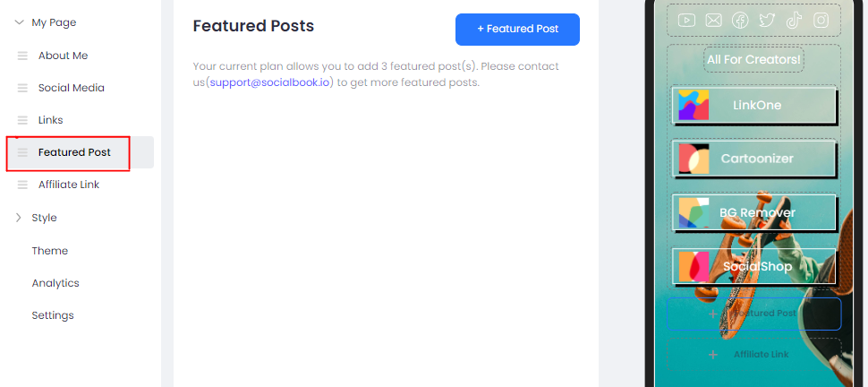Go to the Analytics page
This screenshot has height=387, width=868.
(55, 283)
